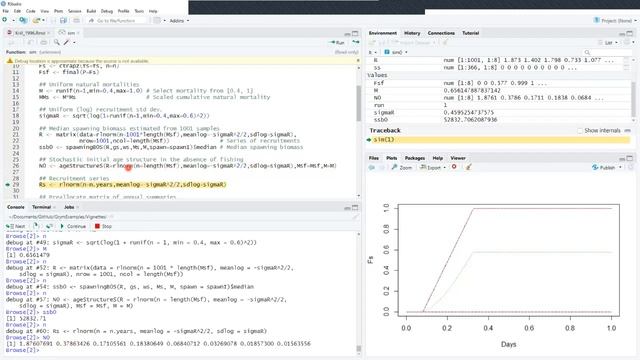The image size is (640, 360).
Task: Open the sim() environment scope dropdown
Action: 396,52
